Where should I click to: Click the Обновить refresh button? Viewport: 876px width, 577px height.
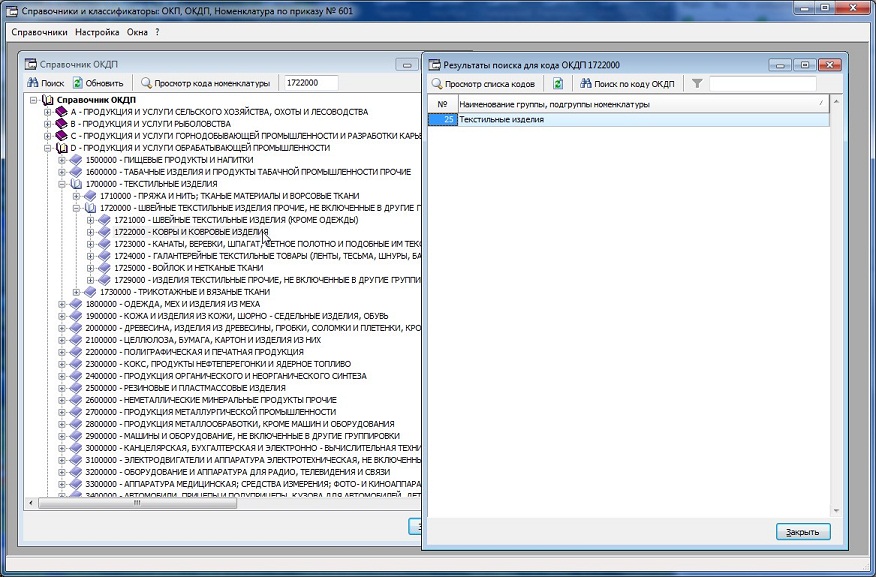click(98, 83)
